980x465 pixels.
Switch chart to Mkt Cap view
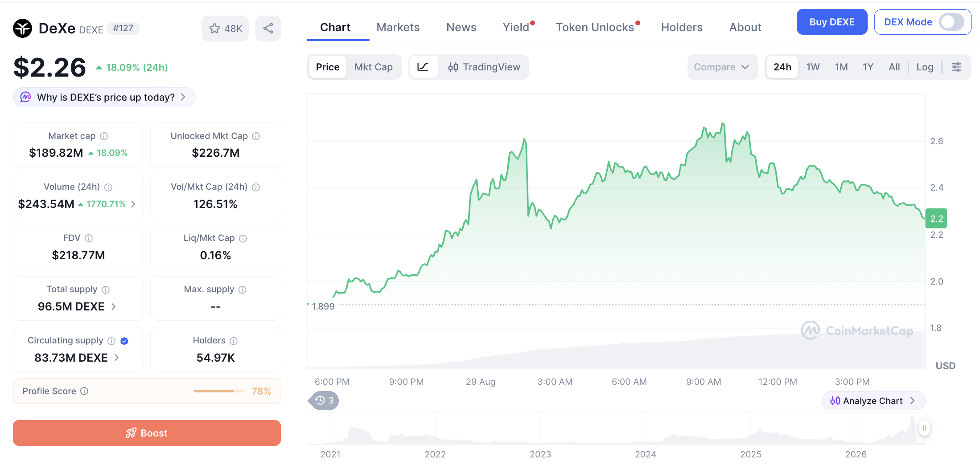click(x=373, y=67)
